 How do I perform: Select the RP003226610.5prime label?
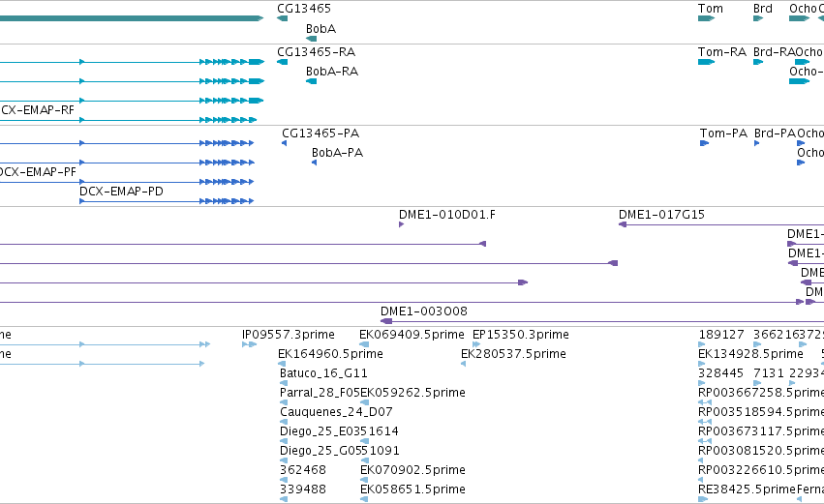[x=761, y=470]
